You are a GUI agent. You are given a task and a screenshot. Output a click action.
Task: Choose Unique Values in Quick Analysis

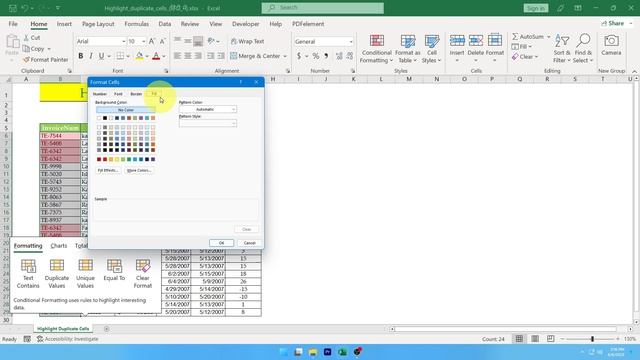[85, 273]
